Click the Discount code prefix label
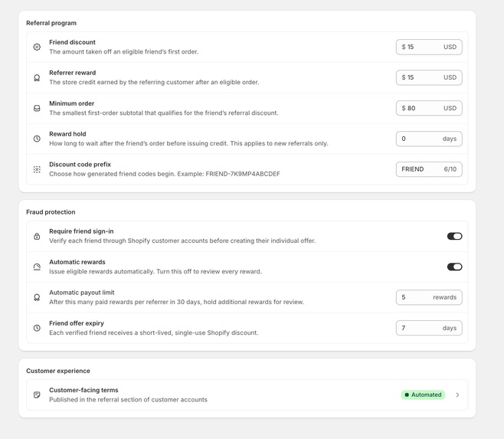 [x=80, y=165]
